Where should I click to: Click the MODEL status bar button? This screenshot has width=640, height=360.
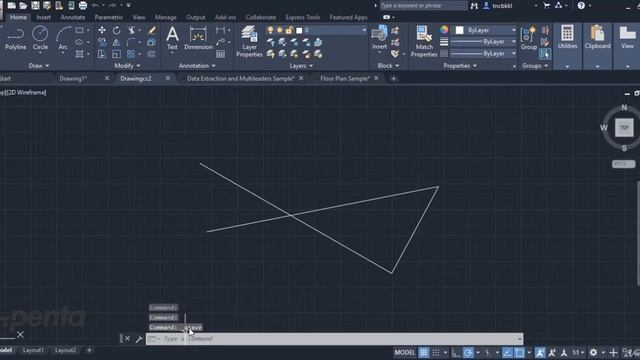click(x=404, y=352)
